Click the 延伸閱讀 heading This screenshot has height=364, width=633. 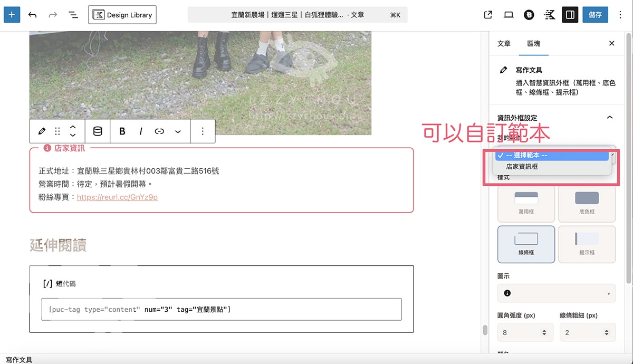(x=58, y=245)
